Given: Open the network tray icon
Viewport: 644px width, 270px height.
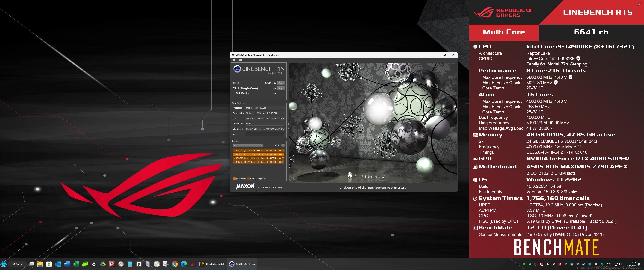Looking at the screenshot, I should point(616,264).
